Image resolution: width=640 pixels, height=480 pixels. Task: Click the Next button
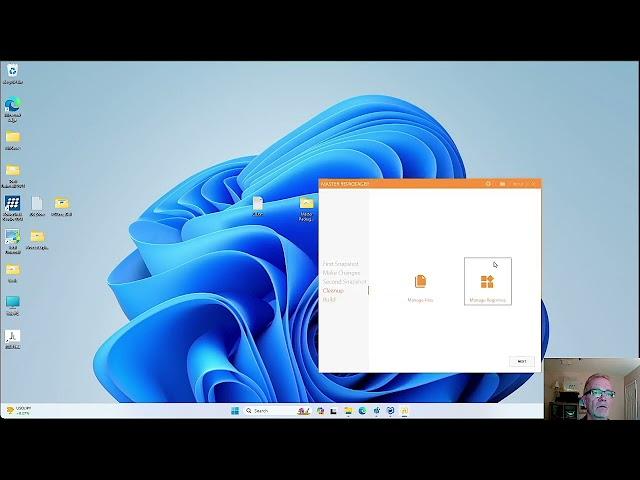point(520,361)
